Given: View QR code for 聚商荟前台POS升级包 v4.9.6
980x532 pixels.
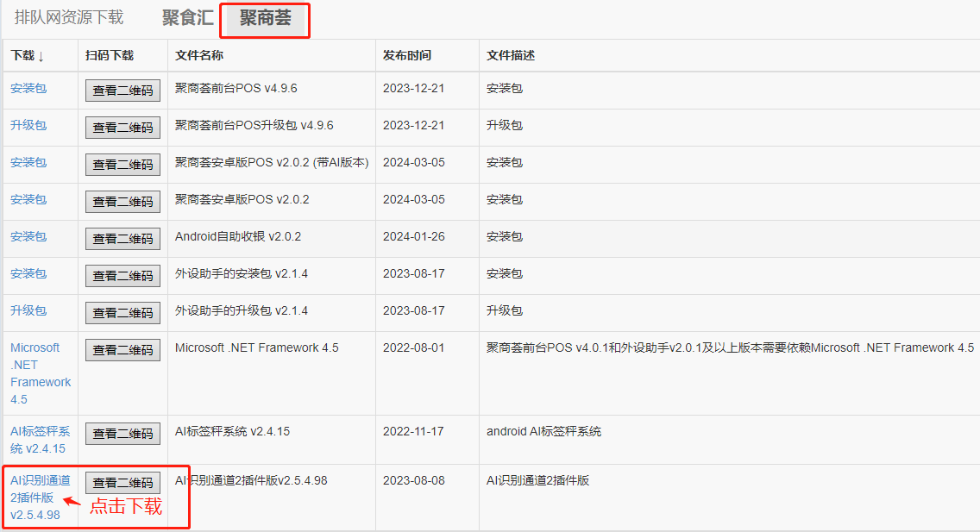Looking at the screenshot, I should point(122,128).
